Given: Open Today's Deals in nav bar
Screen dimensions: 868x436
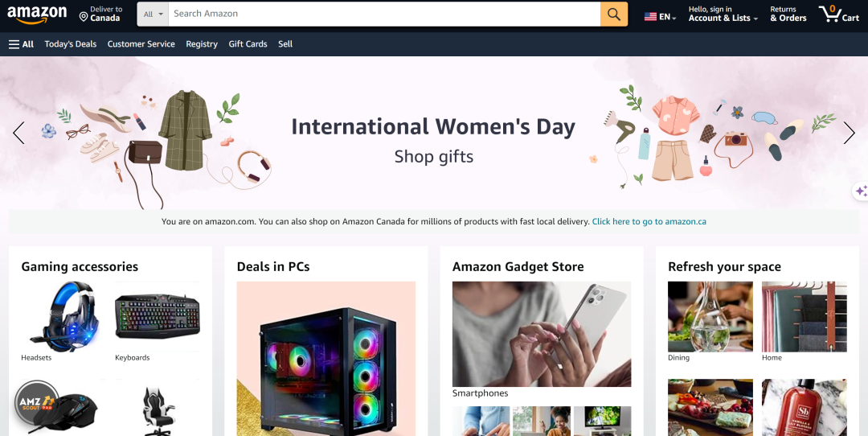Looking at the screenshot, I should pos(70,44).
